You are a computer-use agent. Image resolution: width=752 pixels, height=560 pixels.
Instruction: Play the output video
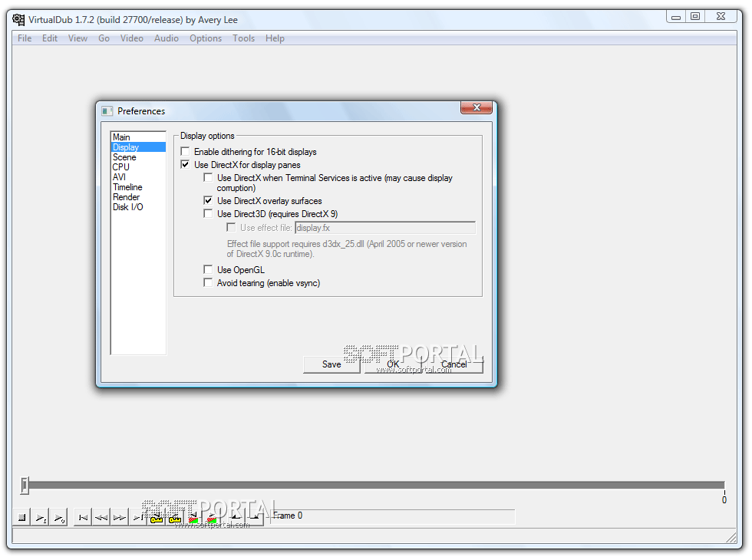click(58, 518)
